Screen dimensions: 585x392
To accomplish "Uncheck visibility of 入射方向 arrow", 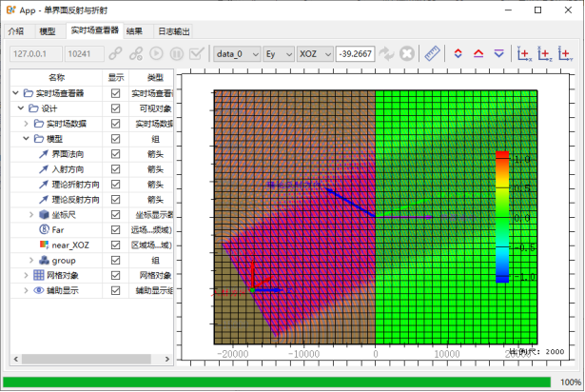I will tap(116, 169).
